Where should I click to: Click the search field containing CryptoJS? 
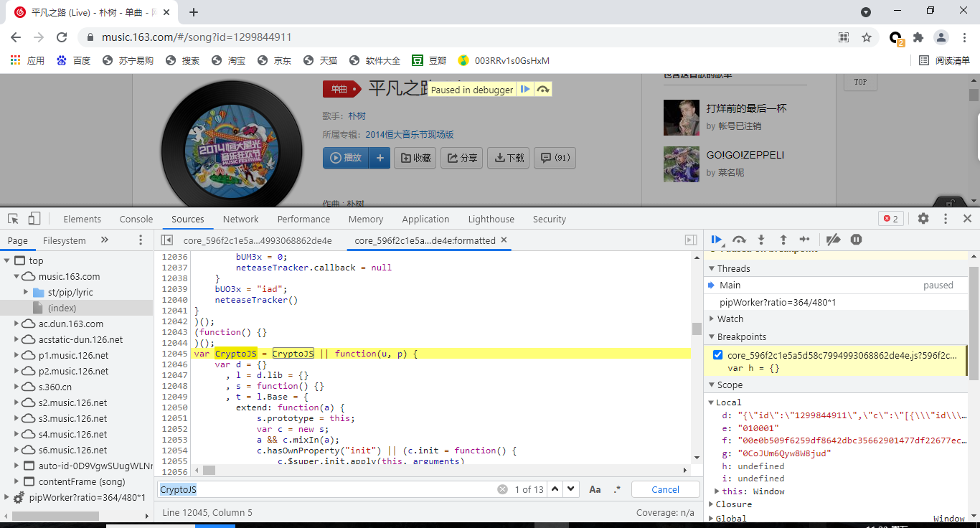[x=323, y=489]
